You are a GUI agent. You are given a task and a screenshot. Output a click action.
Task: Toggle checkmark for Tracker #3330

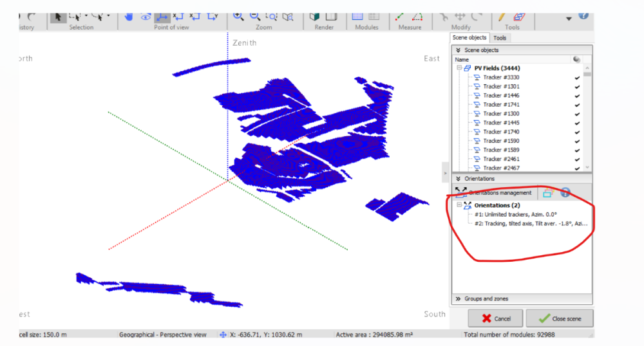click(x=577, y=78)
